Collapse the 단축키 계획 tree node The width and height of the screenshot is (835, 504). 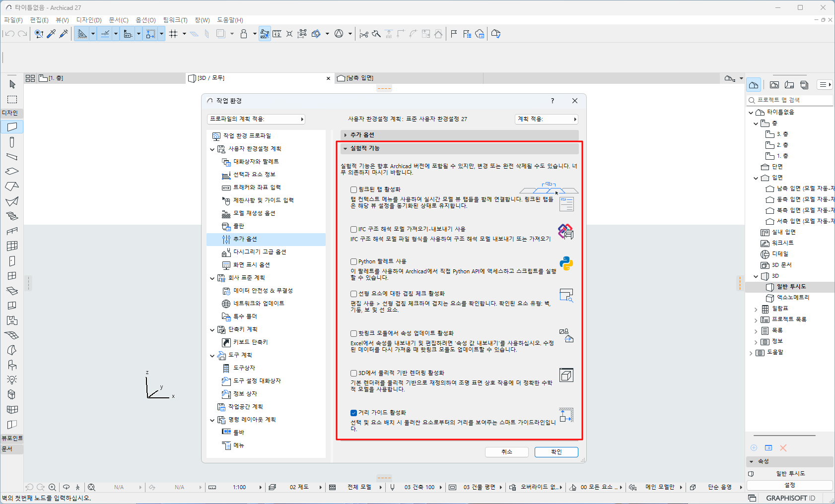pyautogui.click(x=212, y=330)
